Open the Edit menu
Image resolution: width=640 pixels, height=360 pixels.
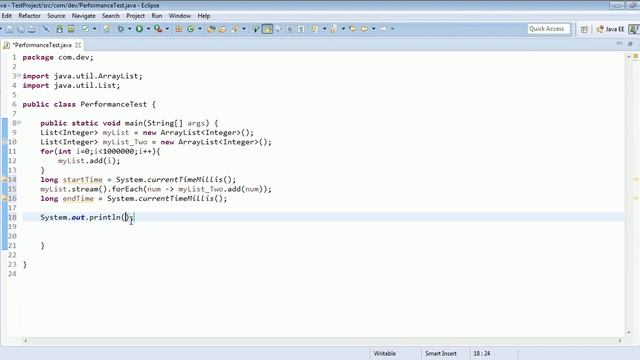pyautogui.click(x=7, y=16)
